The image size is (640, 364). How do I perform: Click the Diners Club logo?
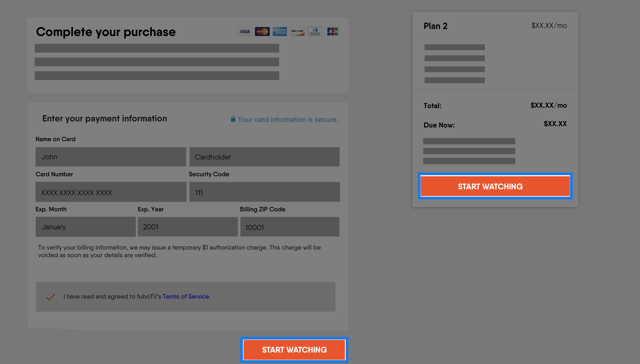(x=315, y=31)
